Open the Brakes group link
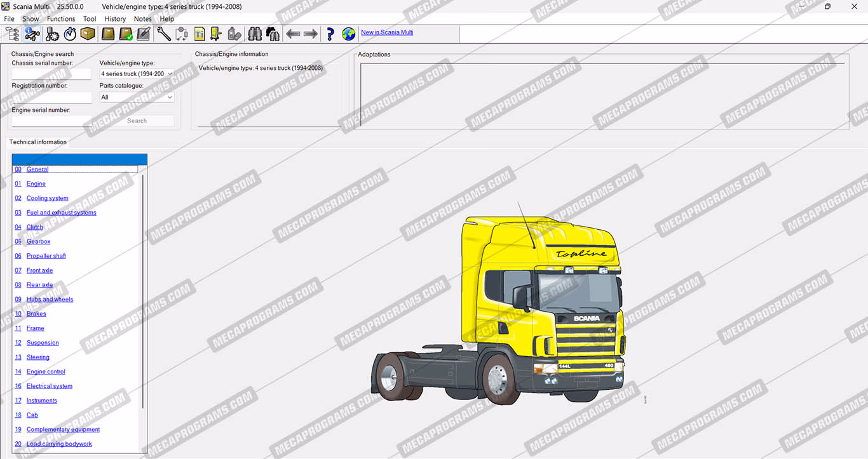 (x=36, y=314)
